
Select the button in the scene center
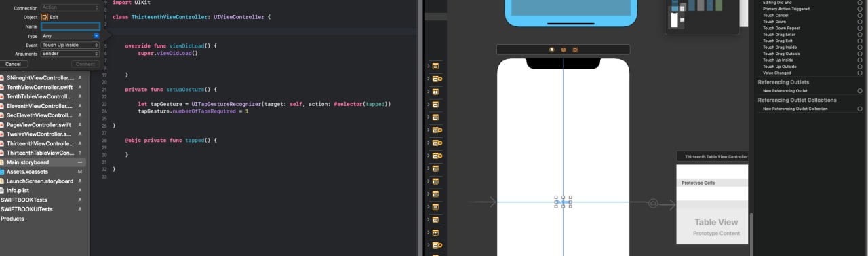(563, 202)
